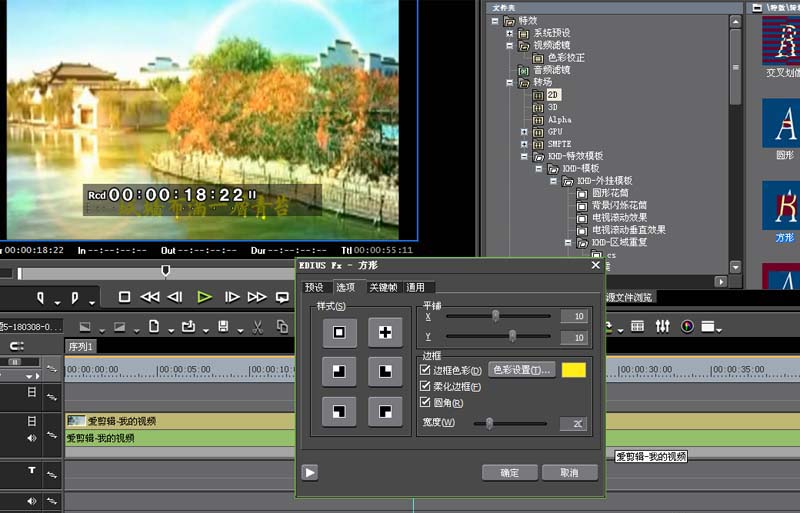Viewport: 800px width, 513px height.
Task: Expand the GPU transitions folder
Action: click(x=524, y=132)
